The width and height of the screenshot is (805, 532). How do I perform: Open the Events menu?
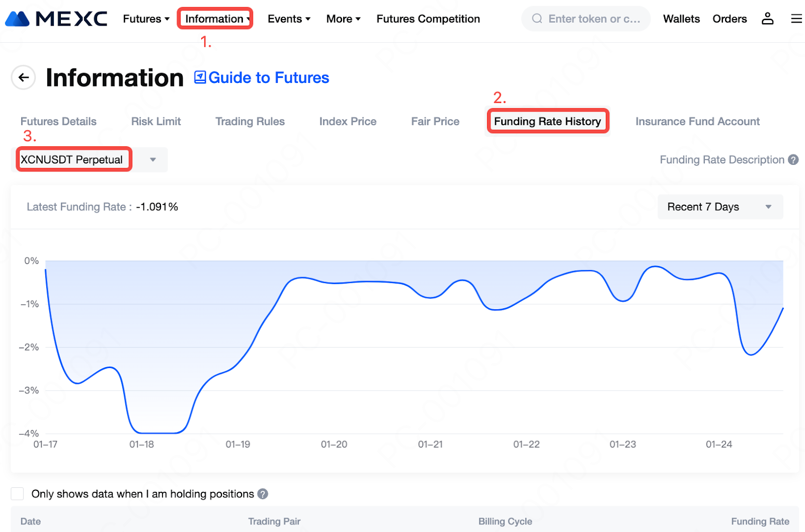(289, 19)
